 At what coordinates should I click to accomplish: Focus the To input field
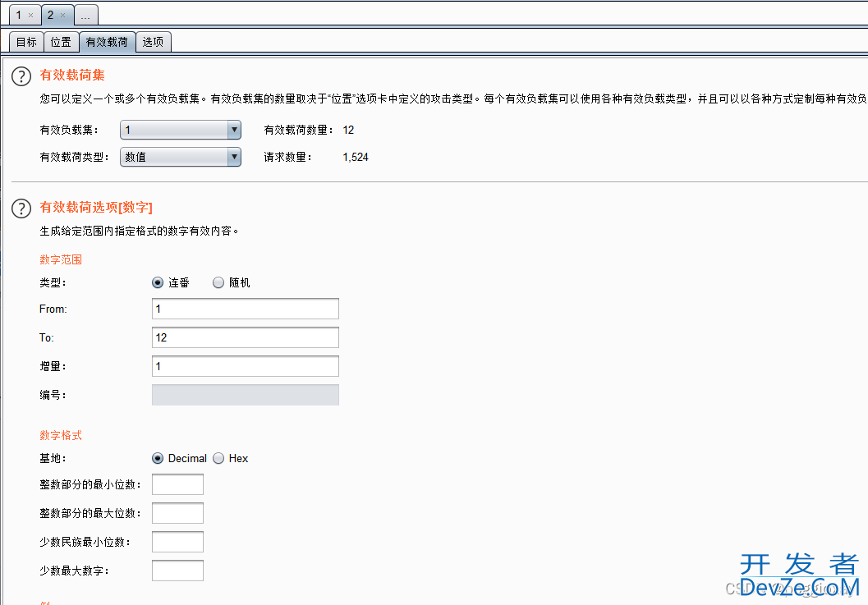coord(246,337)
